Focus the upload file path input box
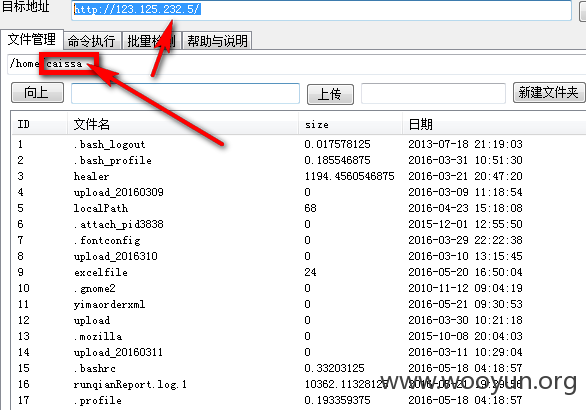Screen dimensions: 586x410 coord(185,93)
